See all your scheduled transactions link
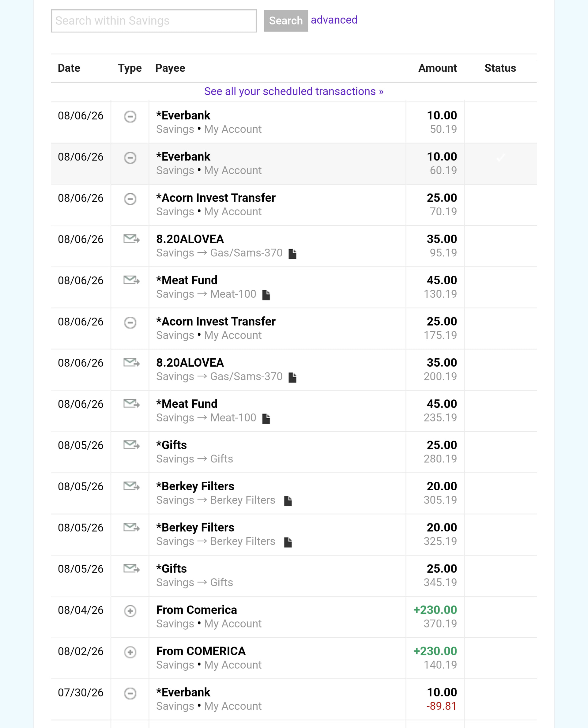Viewport: 588px width, 728px height. [294, 92]
